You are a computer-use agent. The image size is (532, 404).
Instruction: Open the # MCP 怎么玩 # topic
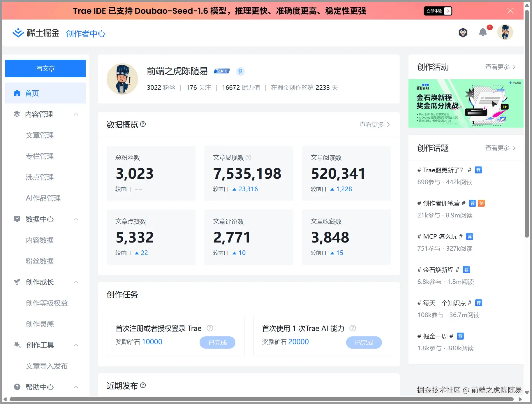[440, 236]
